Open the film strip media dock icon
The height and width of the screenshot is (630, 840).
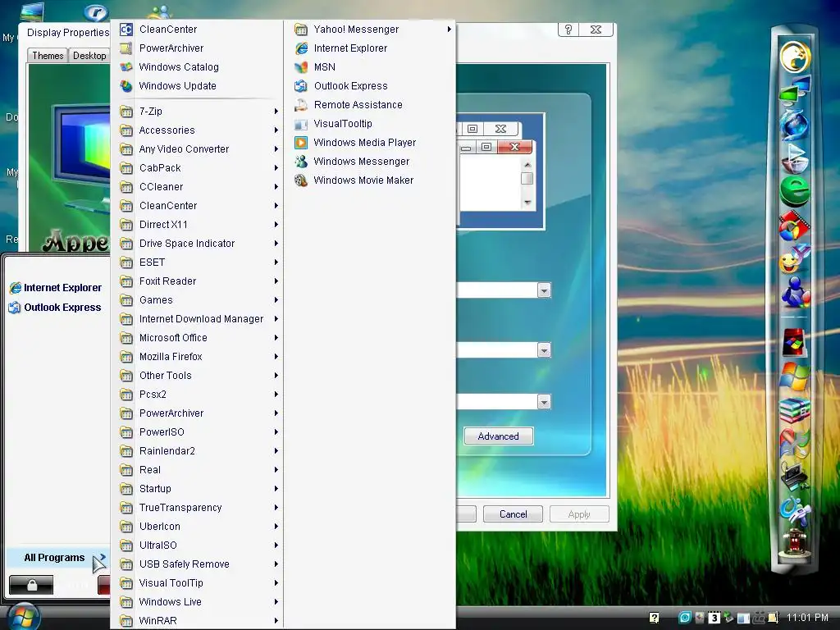pos(795,226)
